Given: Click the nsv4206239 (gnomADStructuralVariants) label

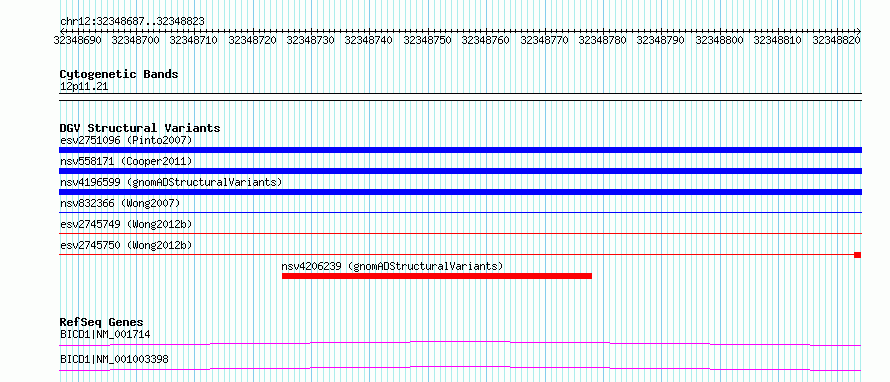Looking at the screenshot, I should tap(392, 266).
